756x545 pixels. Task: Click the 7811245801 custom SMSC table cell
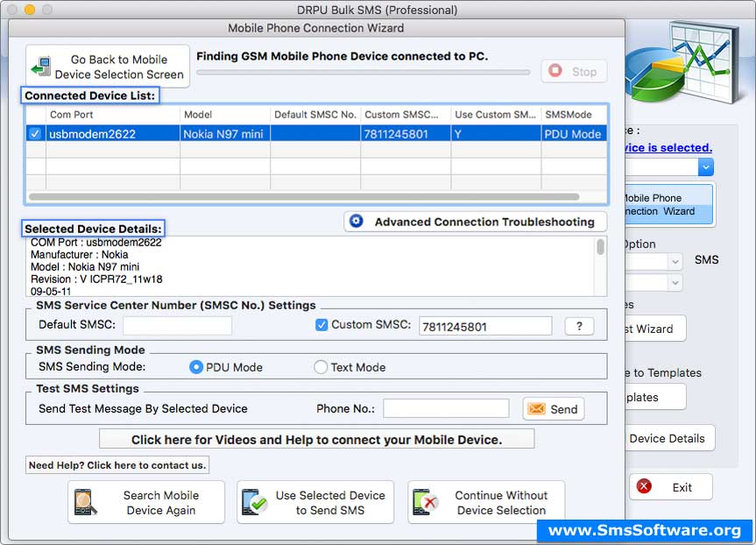point(406,133)
